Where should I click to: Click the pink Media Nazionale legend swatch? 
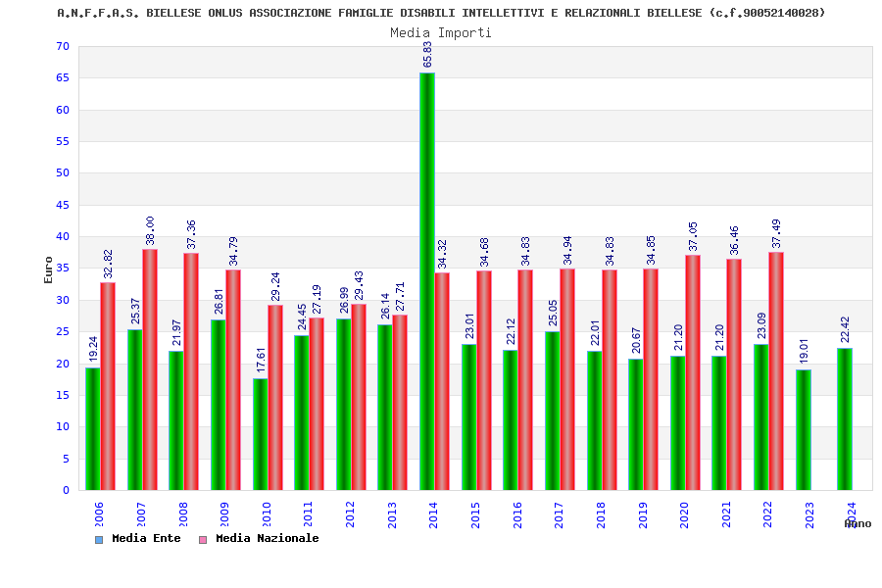tap(203, 540)
